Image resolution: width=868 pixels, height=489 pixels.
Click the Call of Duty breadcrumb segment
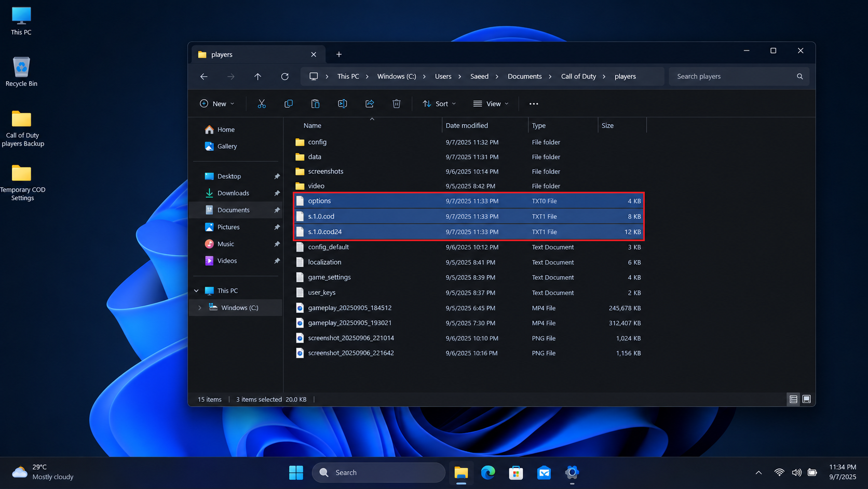click(x=578, y=76)
